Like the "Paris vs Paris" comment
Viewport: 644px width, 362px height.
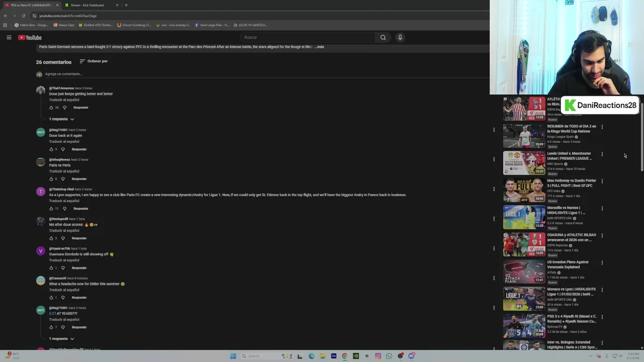51,179
